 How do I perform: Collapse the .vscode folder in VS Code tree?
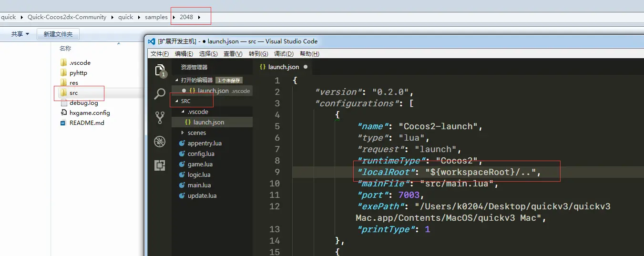click(x=183, y=112)
